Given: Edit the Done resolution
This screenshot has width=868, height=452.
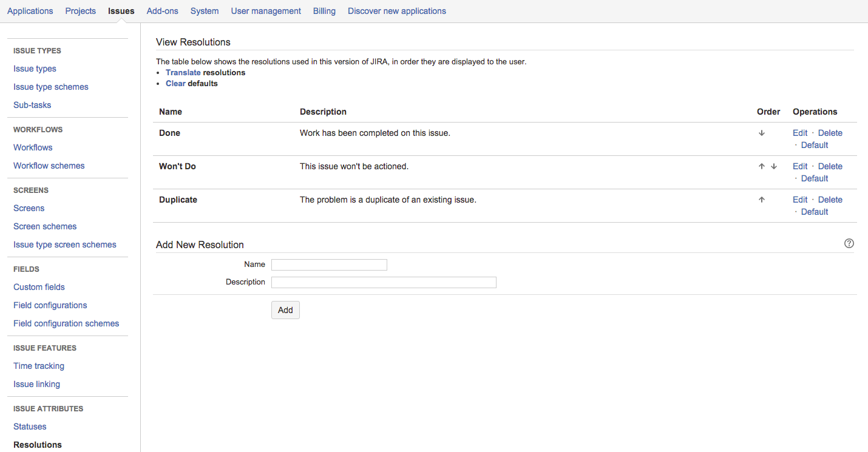Looking at the screenshot, I should [x=799, y=132].
